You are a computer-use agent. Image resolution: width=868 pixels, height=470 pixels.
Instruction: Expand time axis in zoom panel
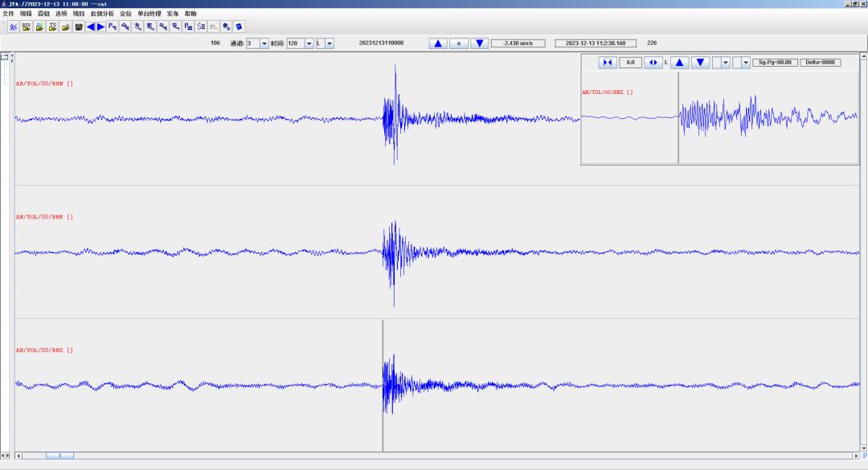[653, 63]
